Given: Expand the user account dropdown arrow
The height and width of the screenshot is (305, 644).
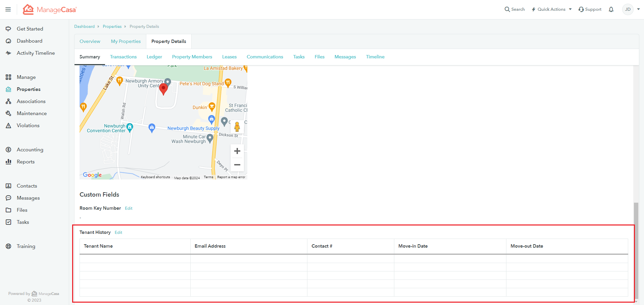Looking at the screenshot, I should pyautogui.click(x=638, y=9).
